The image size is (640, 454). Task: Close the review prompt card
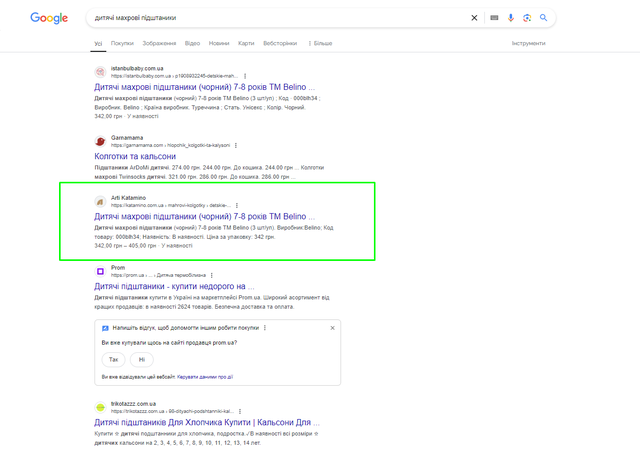(332, 328)
